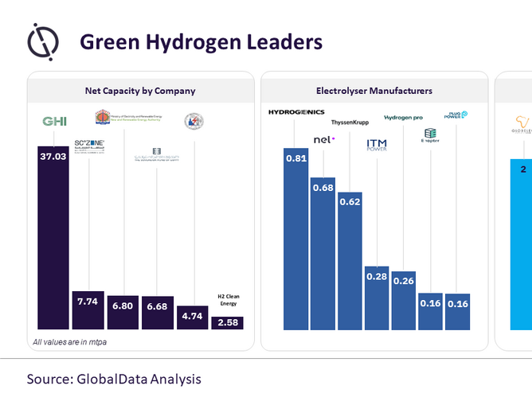Select the 0.16 Enapter bar
The height and width of the screenshot is (401, 532).
point(430,312)
